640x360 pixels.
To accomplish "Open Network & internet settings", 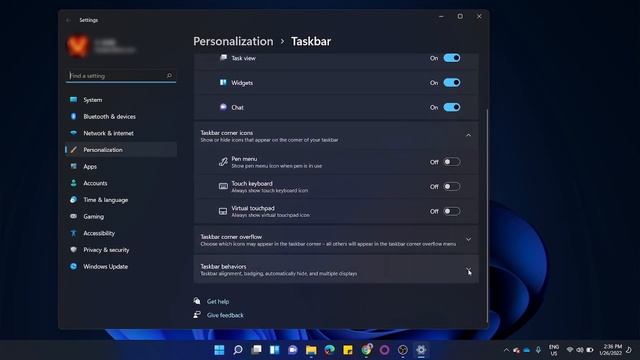I will pos(121,133).
